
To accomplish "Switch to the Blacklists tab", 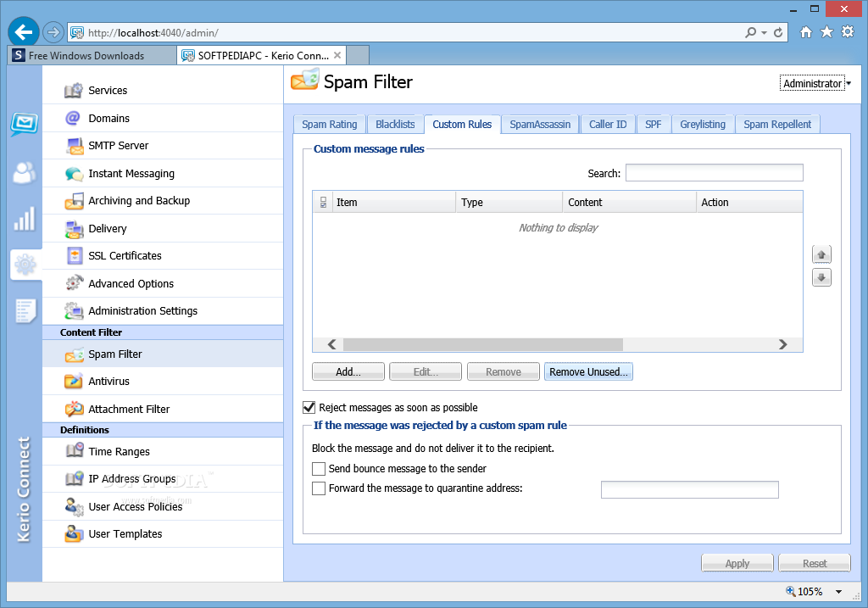I will (x=395, y=125).
